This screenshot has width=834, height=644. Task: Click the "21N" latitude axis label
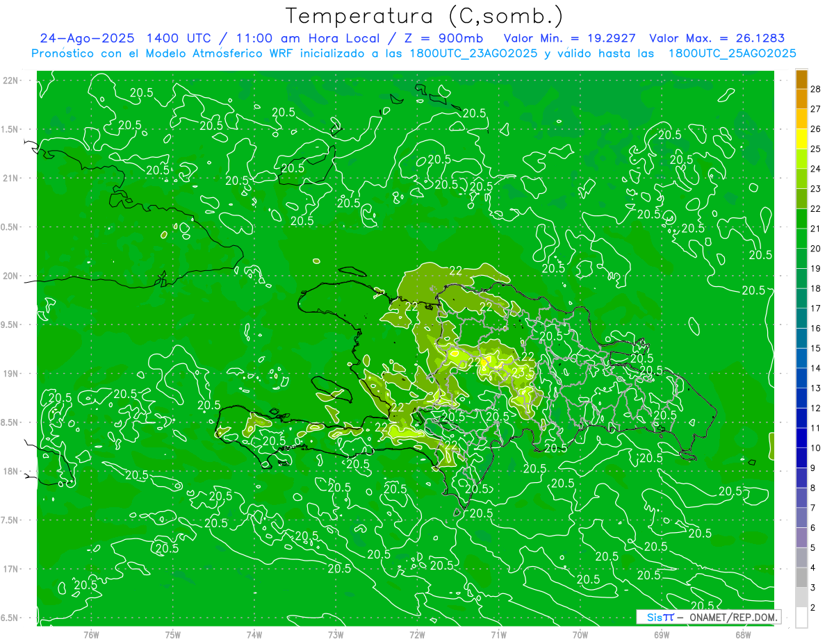(12, 179)
